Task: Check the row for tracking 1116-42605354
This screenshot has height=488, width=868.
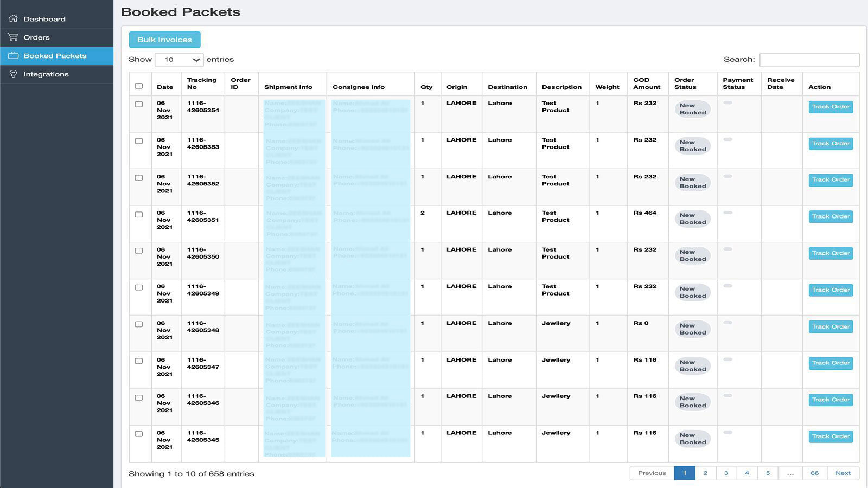Action: click(139, 104)
